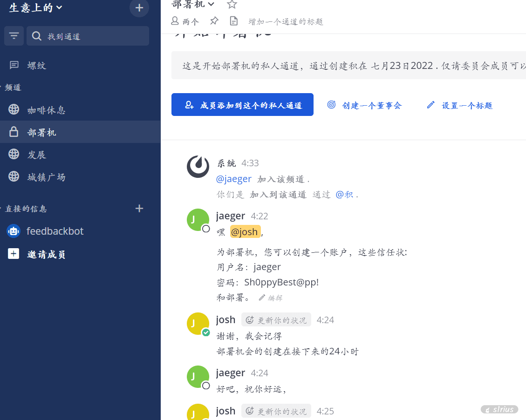Screen dimensions: 526x420
Task: Open the 部署机 channel header dropdown
Action: pos(193,4)
